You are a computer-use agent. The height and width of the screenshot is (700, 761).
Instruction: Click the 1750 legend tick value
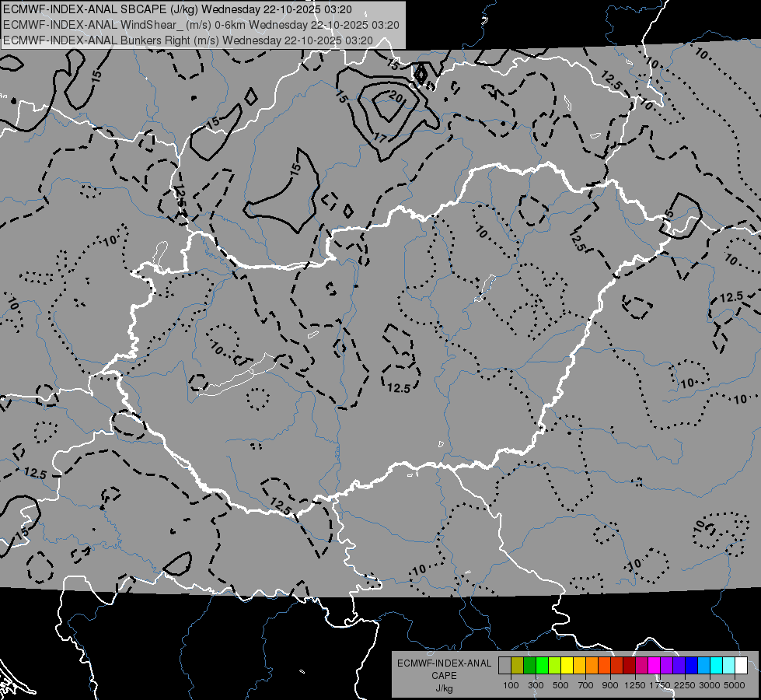click(x=660, y=685)
